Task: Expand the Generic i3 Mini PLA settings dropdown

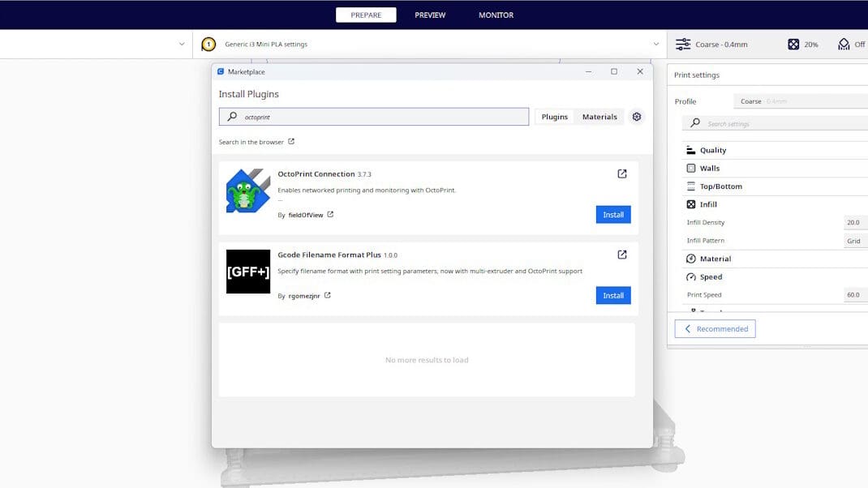Action: [656, 45]
